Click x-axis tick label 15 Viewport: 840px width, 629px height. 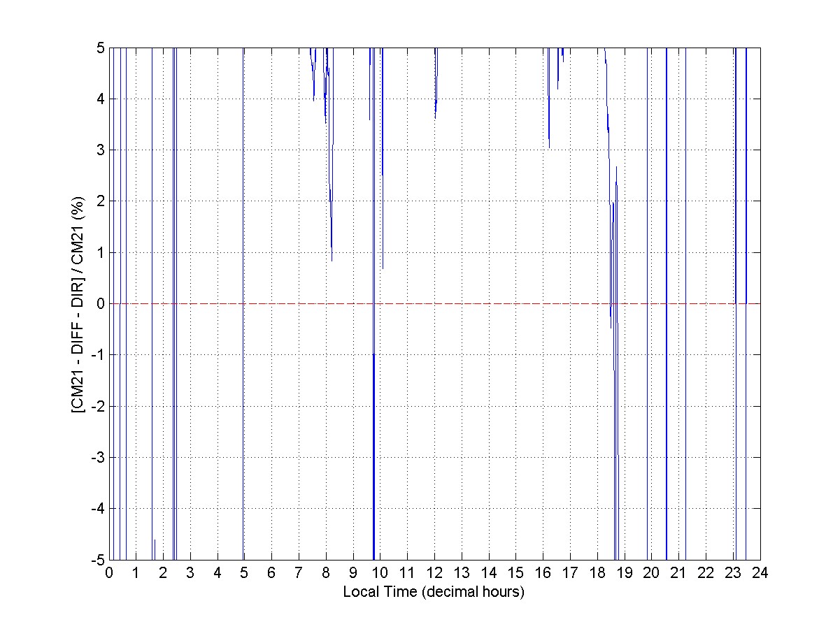(x=515, y=573)
